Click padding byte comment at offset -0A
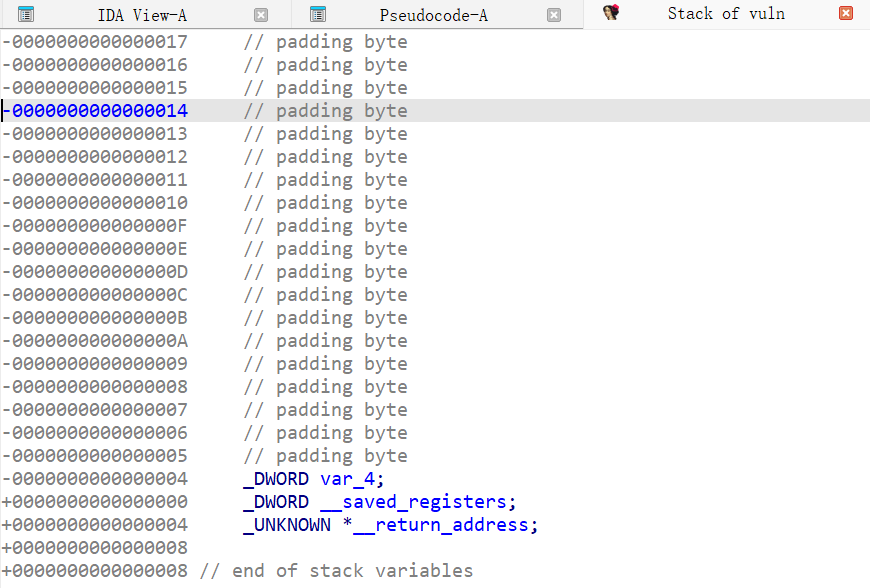This screenshot has width=870, height=588. [326, 341]
